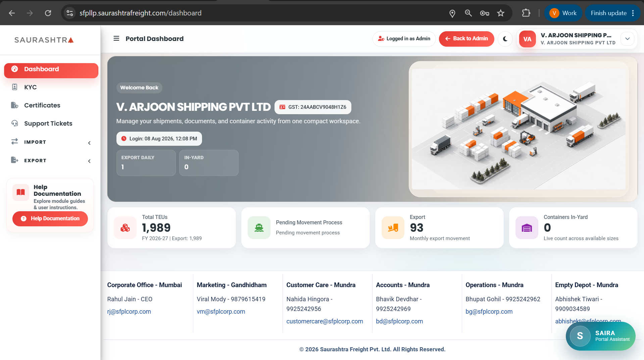Click the Saurashtra logo
Screen dimensions: 644x360
[44, 40]
